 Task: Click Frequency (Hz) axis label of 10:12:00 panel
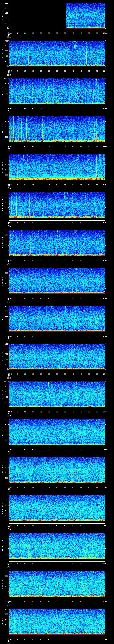point(3,129)
